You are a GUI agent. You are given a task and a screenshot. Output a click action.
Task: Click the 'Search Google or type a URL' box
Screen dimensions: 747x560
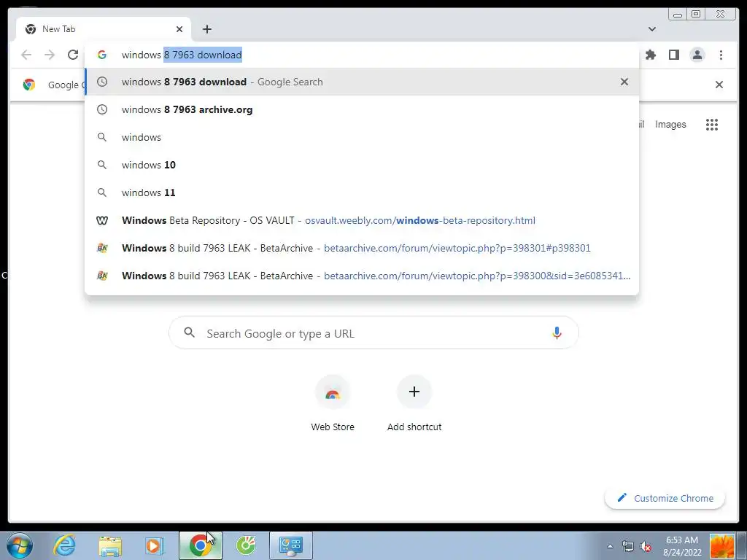(373, 332)
